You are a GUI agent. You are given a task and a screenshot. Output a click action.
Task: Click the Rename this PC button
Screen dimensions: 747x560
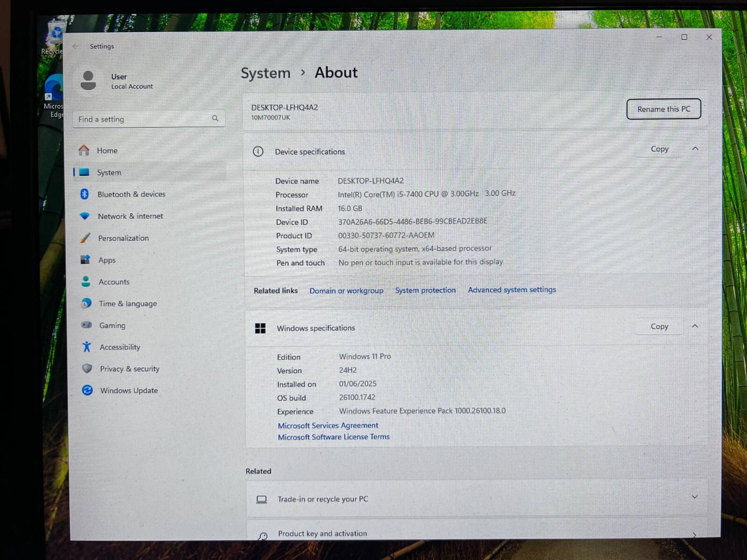click(663, 109)
